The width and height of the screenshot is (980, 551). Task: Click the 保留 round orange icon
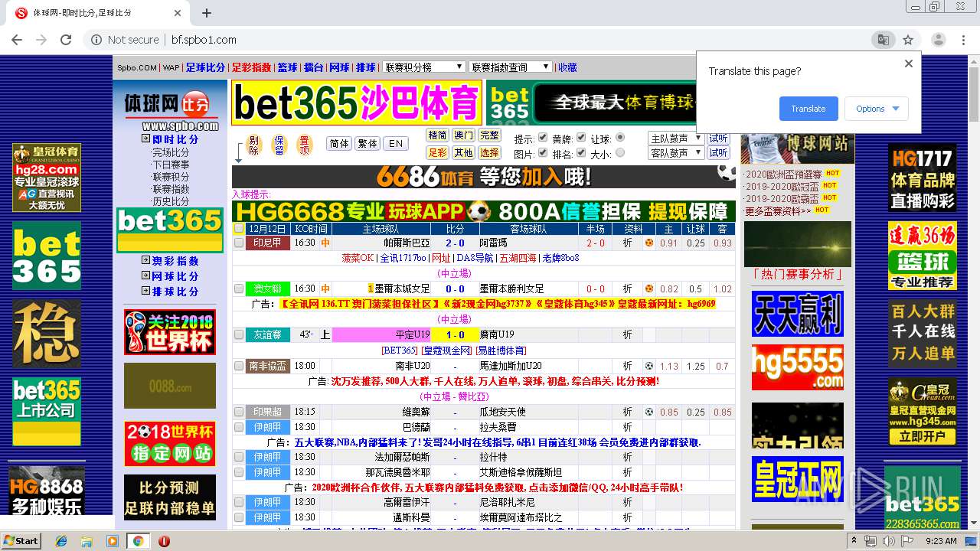tap(279, 145)
